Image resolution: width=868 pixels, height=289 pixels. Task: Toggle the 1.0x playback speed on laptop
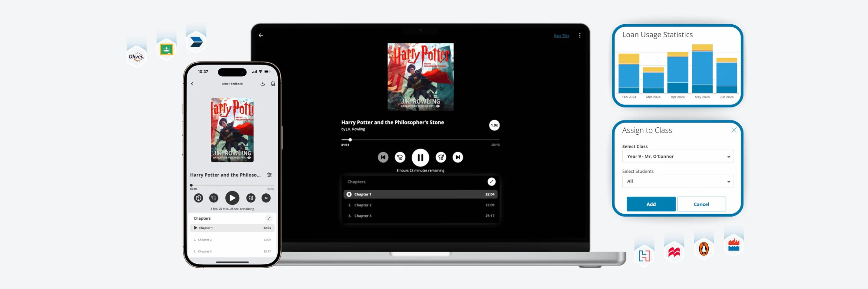pos(494,125)
